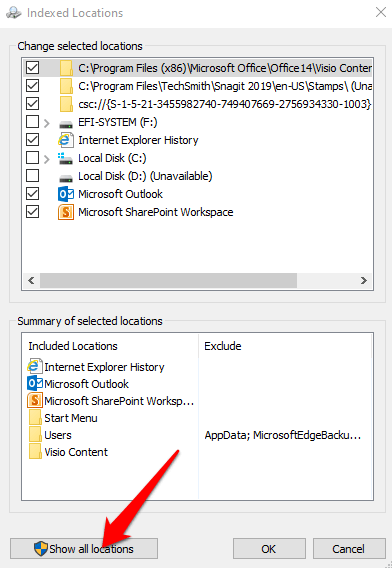Click folder icon for Visio Content path
This screenshot has height=568, width=392.
(66, 68)
